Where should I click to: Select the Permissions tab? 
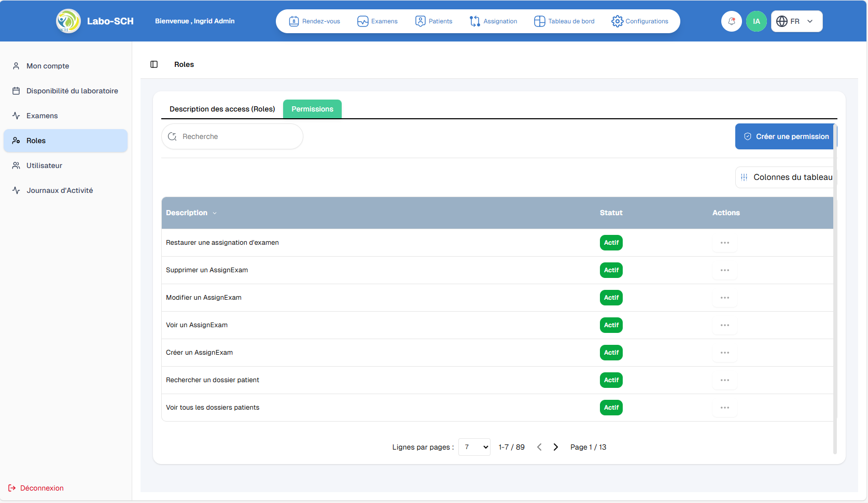[x=312, y=109]
